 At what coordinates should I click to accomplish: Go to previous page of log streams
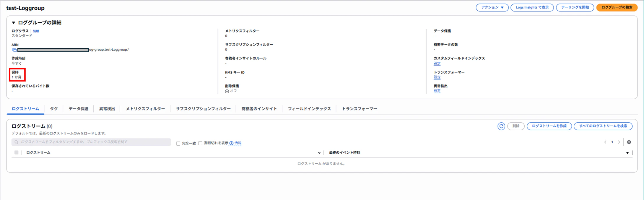click(605, 142)
